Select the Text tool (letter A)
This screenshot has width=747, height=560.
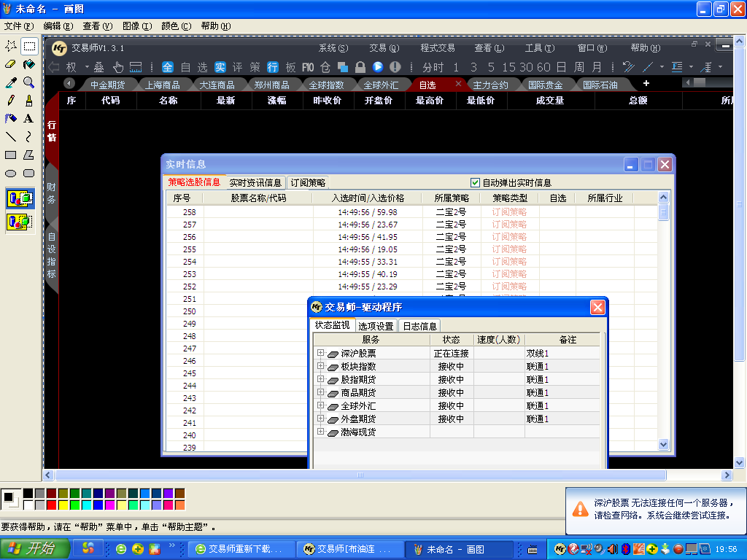click(29, 118)
